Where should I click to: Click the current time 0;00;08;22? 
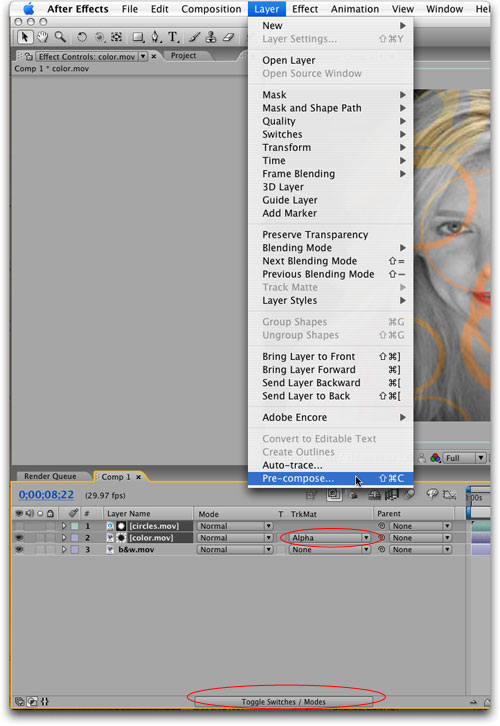click(46, 494)
